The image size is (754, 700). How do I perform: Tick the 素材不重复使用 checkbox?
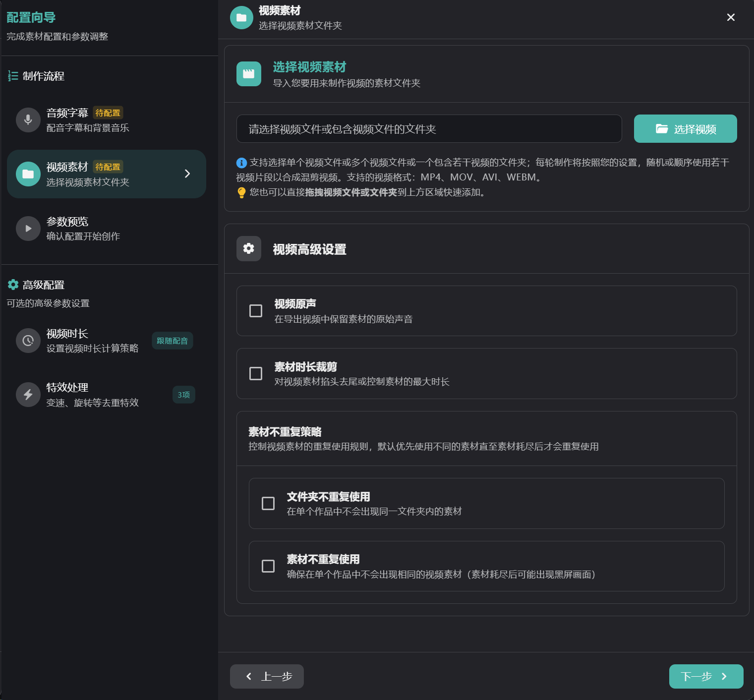tap(268, 566)
